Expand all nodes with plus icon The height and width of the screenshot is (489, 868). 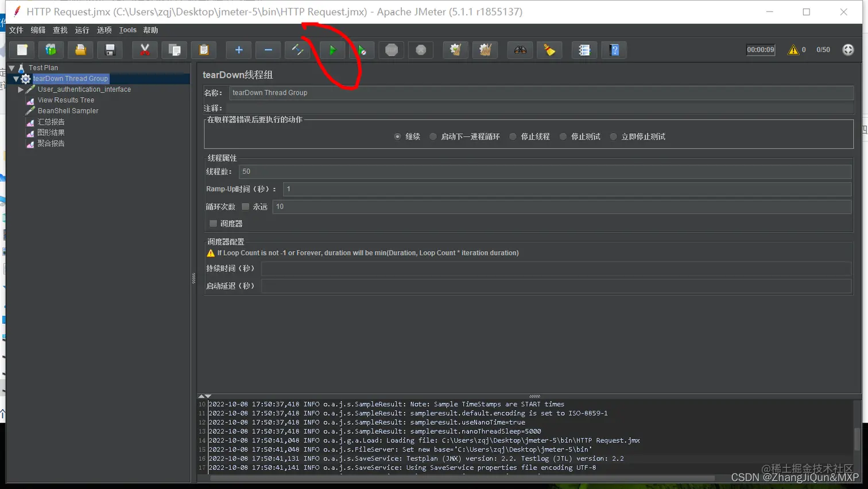(x=239, y=50)
